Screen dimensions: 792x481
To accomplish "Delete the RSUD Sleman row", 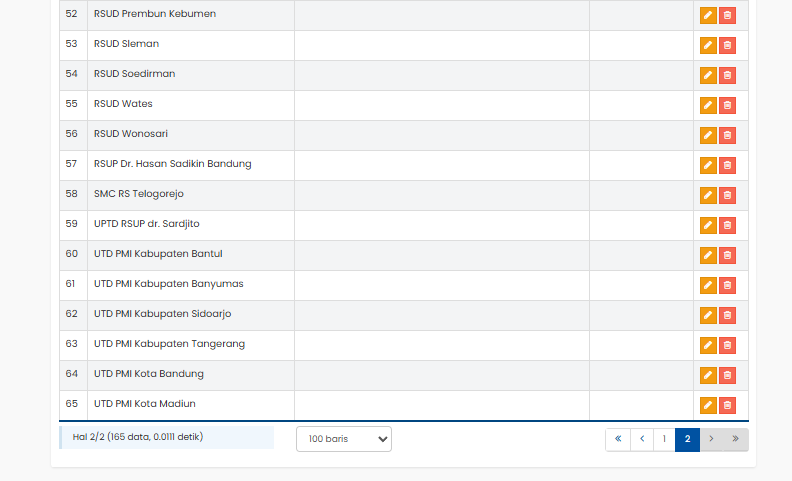I will [727, 45].
